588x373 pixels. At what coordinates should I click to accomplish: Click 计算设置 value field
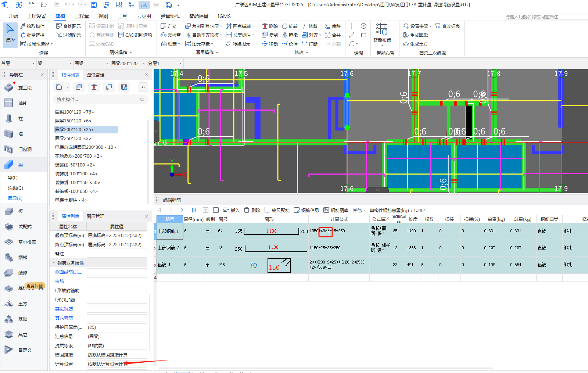116,364
